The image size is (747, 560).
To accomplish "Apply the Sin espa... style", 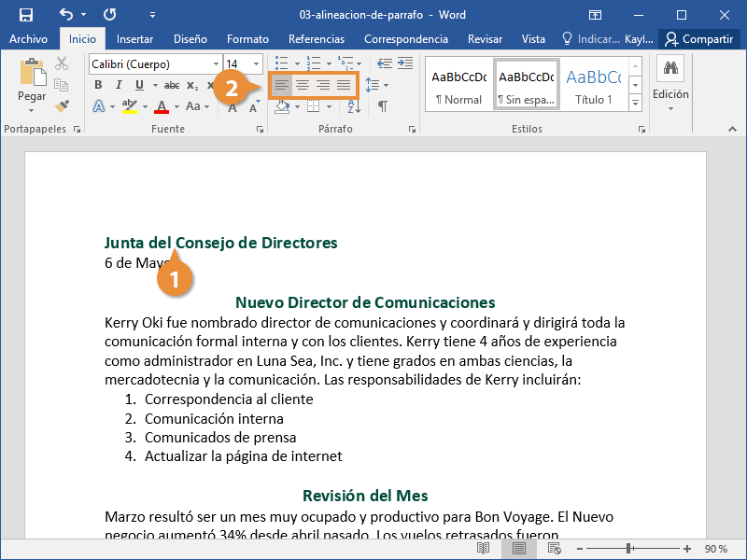I will [x=527, y=86].
